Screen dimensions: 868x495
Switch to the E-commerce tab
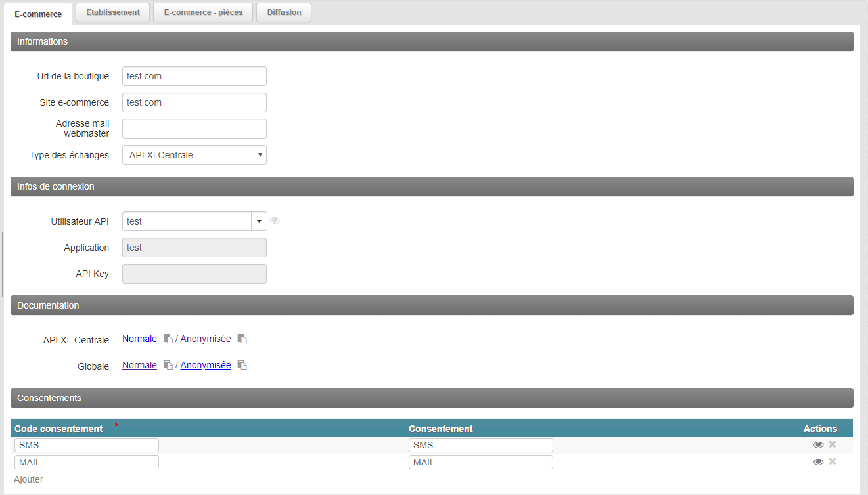click(x=38, y=14)
